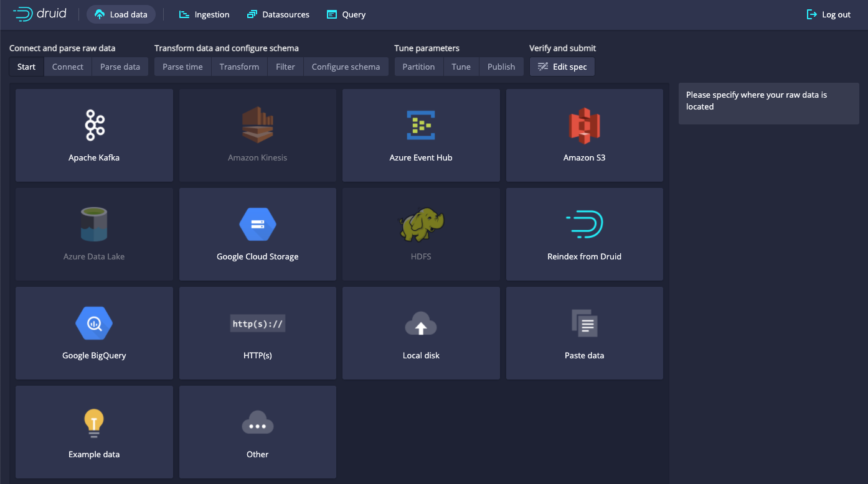Screen dimensions: 868x484
Task: Open the Parse time step
Action: [182, 67]
